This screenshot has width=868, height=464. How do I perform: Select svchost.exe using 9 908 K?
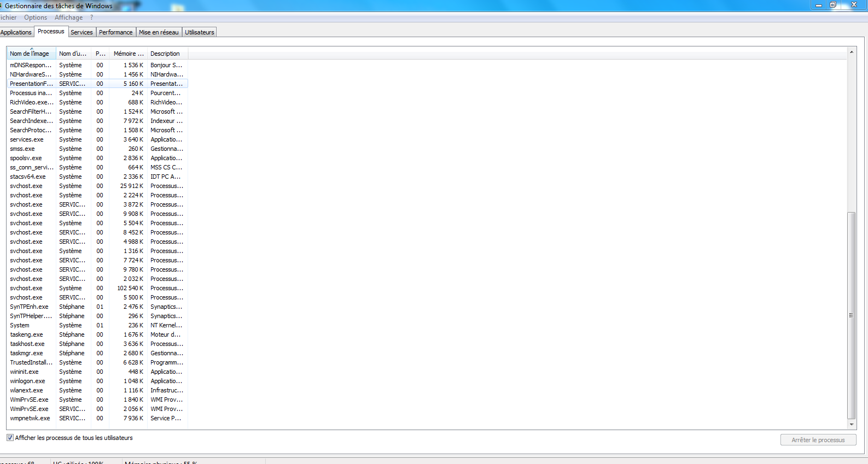97,214
